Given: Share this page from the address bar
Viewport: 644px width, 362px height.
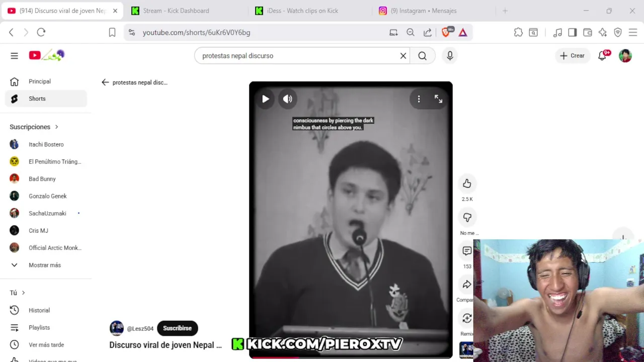Looking at the screenshot, I should pos(427,32).
